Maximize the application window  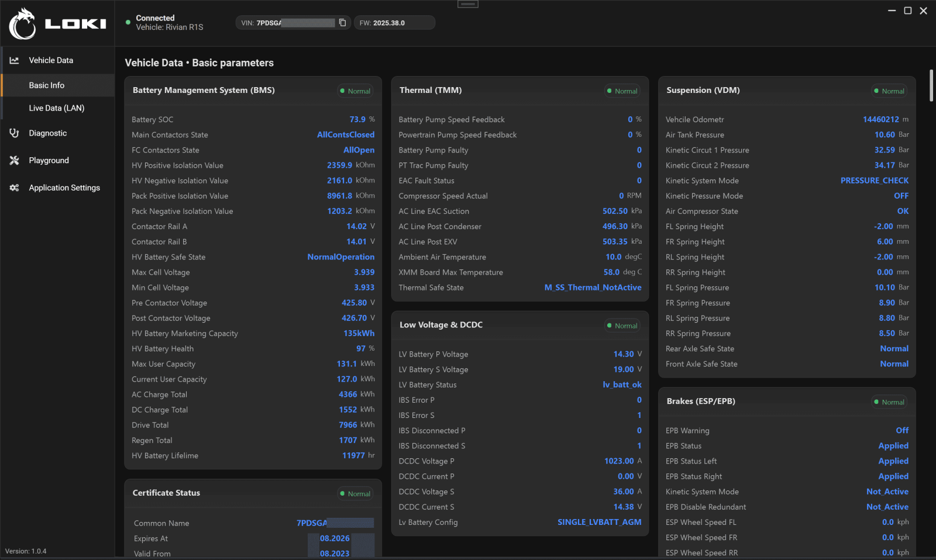tap(907, 11)
